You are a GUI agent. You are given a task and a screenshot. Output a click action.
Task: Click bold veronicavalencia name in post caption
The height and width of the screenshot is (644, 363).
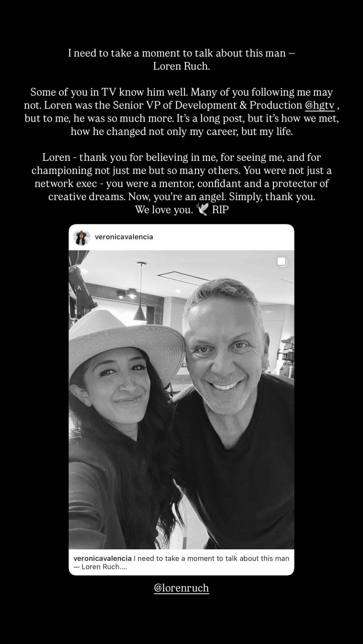coord(103,558)
